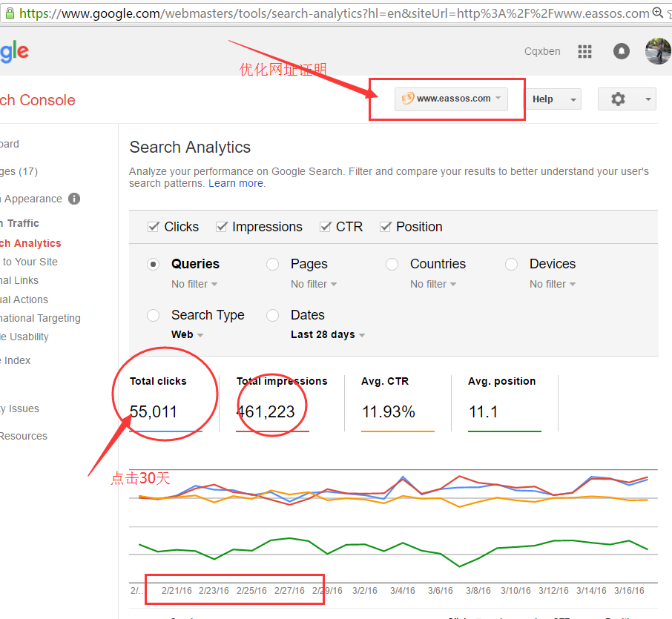Image resolution: width=672 pixels, height=619 pixels.
Task: Open the Pages No filter dropdown
Action: (x=314, y=284)
